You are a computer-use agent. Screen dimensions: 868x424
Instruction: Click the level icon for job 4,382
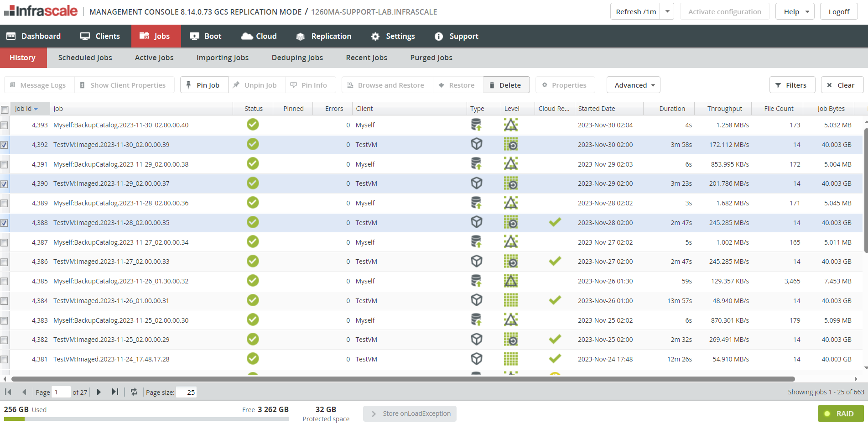pos(510,339)
